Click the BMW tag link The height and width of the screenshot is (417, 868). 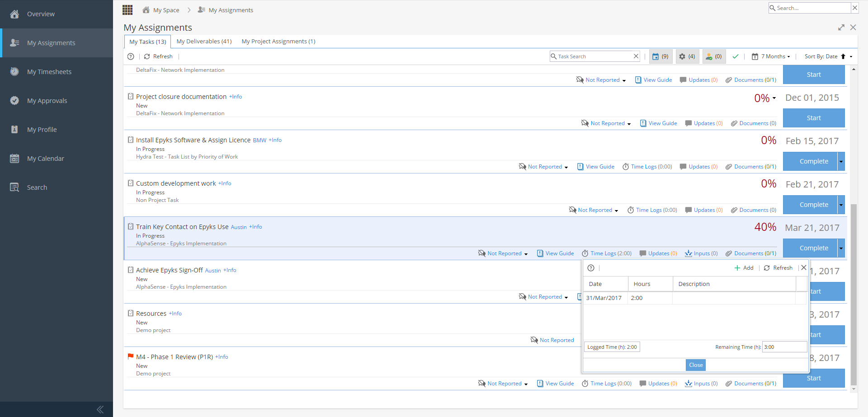click(259, 141)
